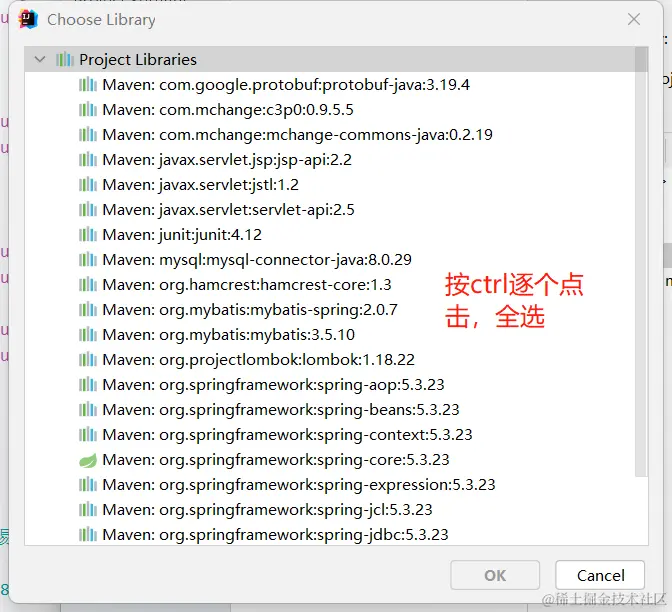Screen dimensions: 672x612
Task: Select Maven: org.springframework:spring-jdbc:5.3.23
Action: click(276, 534)
